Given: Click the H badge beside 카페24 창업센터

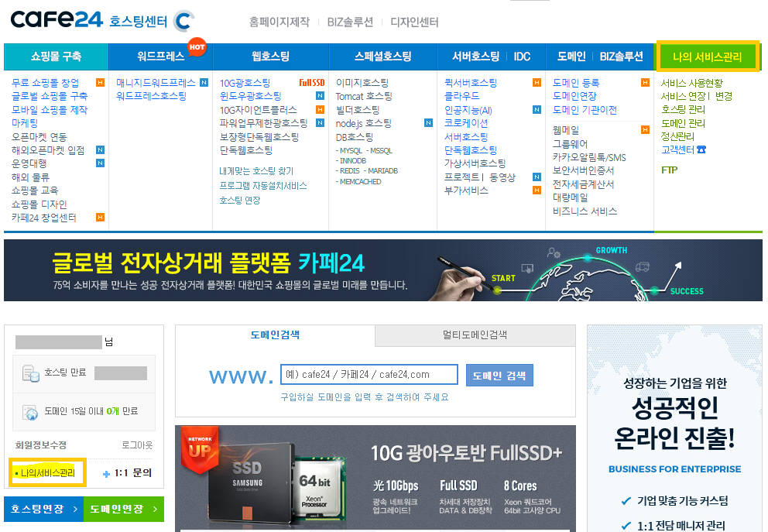Looking at the screenshot, I should click(x=100, y=217).
